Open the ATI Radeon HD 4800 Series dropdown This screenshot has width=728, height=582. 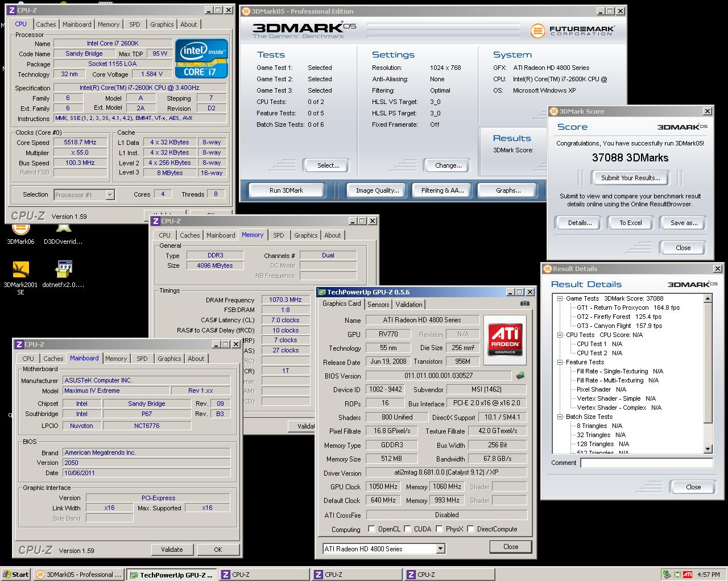pyautogui.click(x=440, y=549)
